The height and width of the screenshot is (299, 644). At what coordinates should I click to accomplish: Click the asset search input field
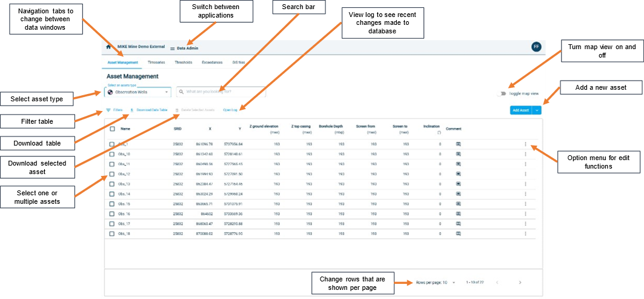tap(221, 92)
